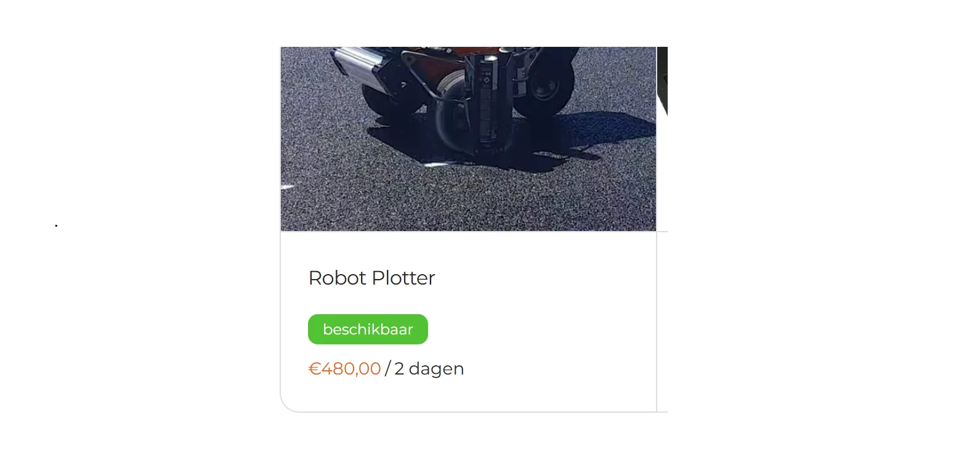Click the next card's body at the right edge
Screen dimensions: 980x454
663,322
